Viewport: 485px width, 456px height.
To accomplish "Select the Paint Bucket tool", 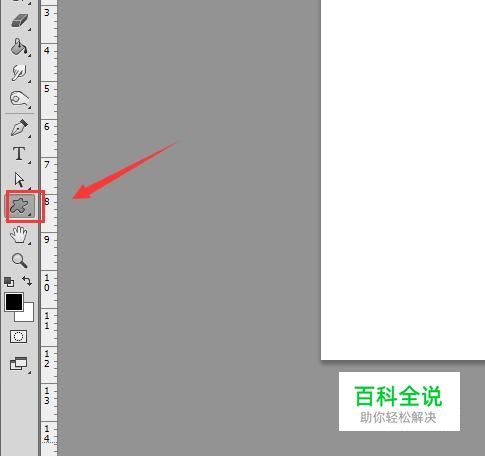I will [19, 47].
